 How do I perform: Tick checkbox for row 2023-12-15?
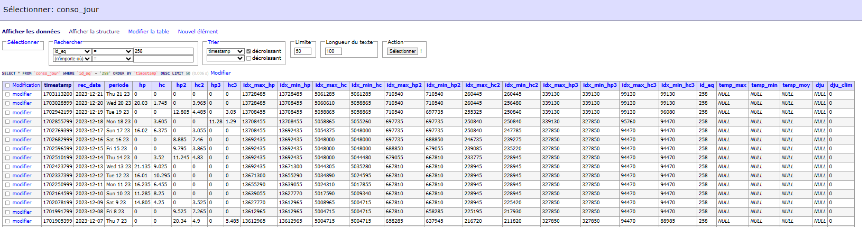7,149
